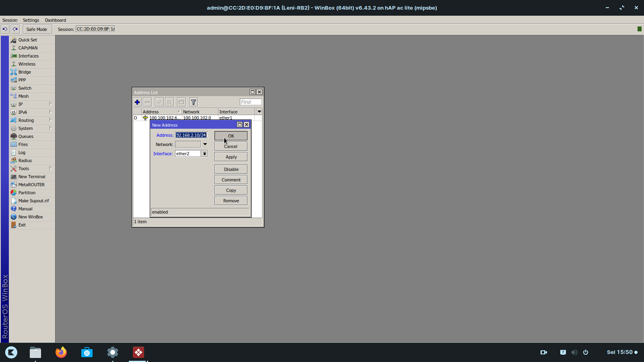The height and width of the screenshot is (362, 644).
Task: Click the Find field in Address List
Action: (251, 102)
